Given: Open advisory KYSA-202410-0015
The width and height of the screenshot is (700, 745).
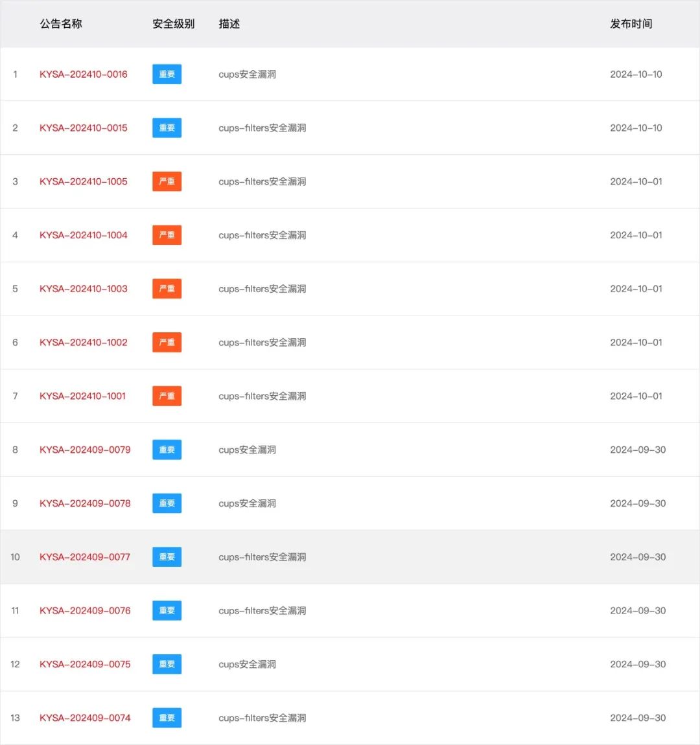Looking at the screenshot, I should [x=83, y=128].
